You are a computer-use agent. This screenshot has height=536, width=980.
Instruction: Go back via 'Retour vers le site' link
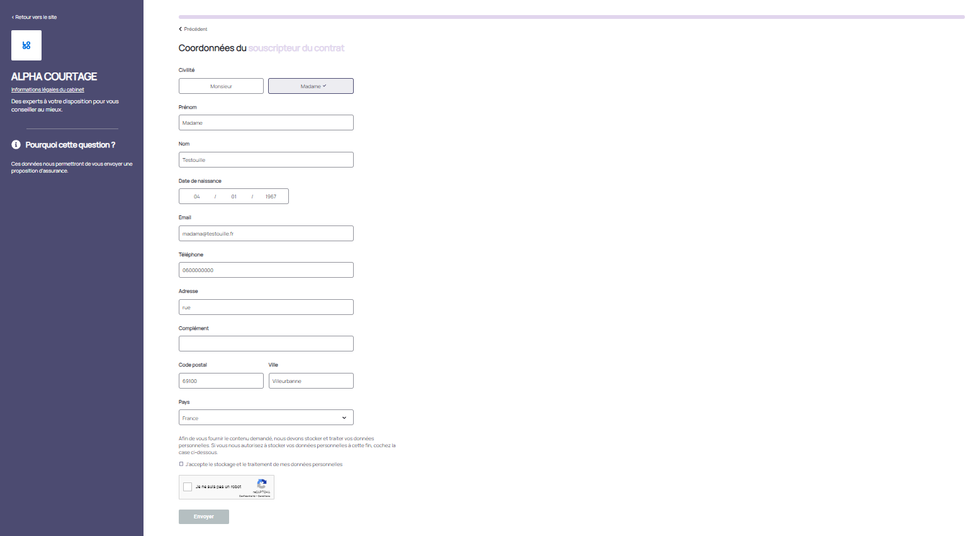pyautogui.click(x=34, y=17)
